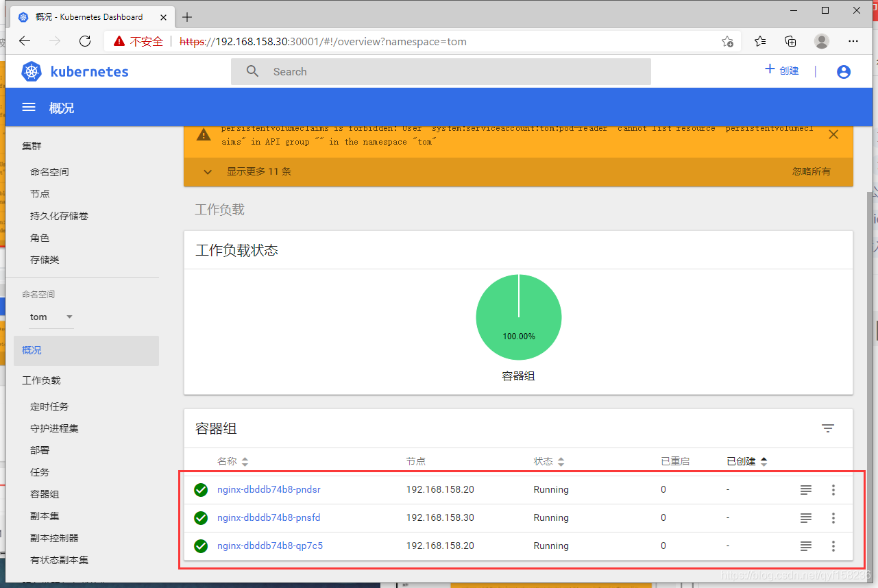The image size is (878, 588).
Task: Open 定时任务 in the sidebar
Action: pos(49,406)
